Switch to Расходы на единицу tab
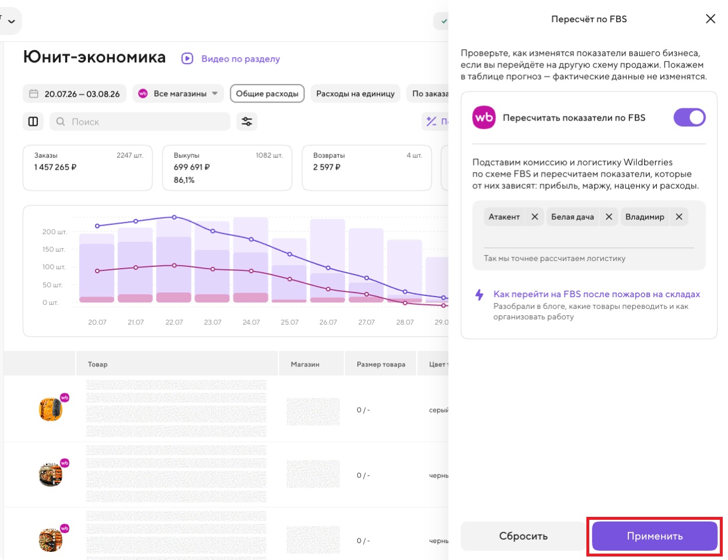The width and height of the screenshot is (728, 560). [355, 93]
